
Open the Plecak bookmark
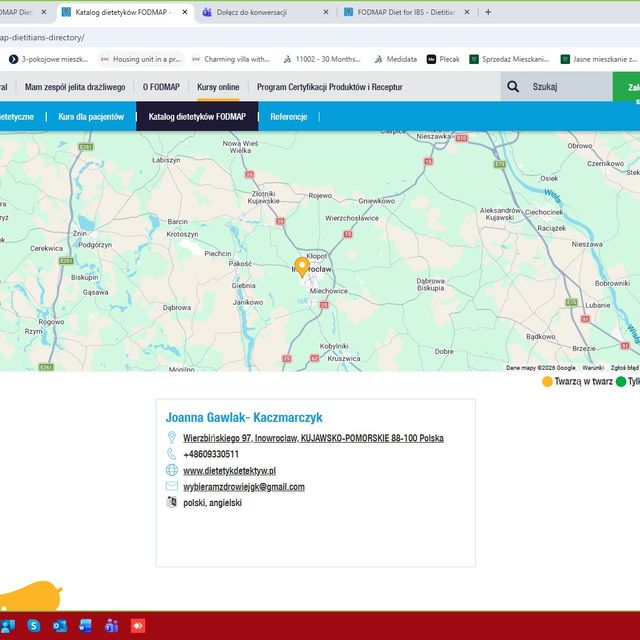point(443,59)
